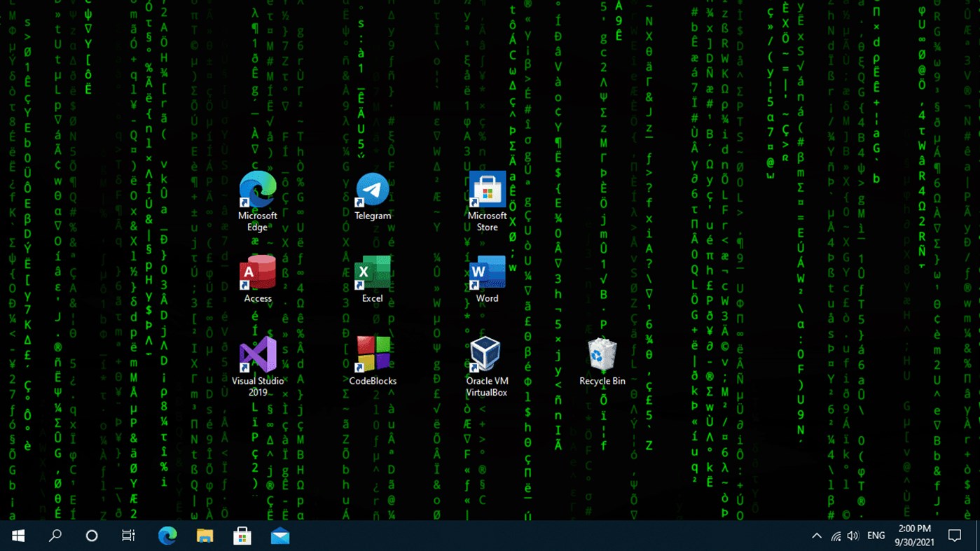Open Microsoft Word
980x551 pixels.
(x=487, y=272)
